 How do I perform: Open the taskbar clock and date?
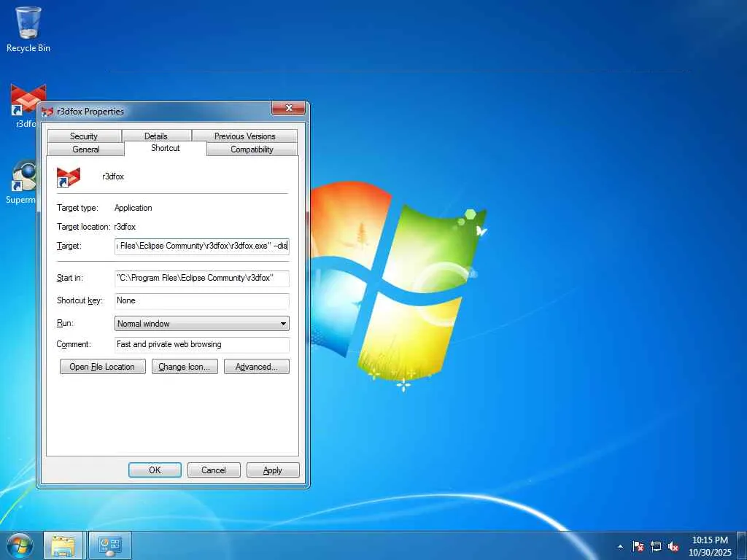(x=710, y=546)
